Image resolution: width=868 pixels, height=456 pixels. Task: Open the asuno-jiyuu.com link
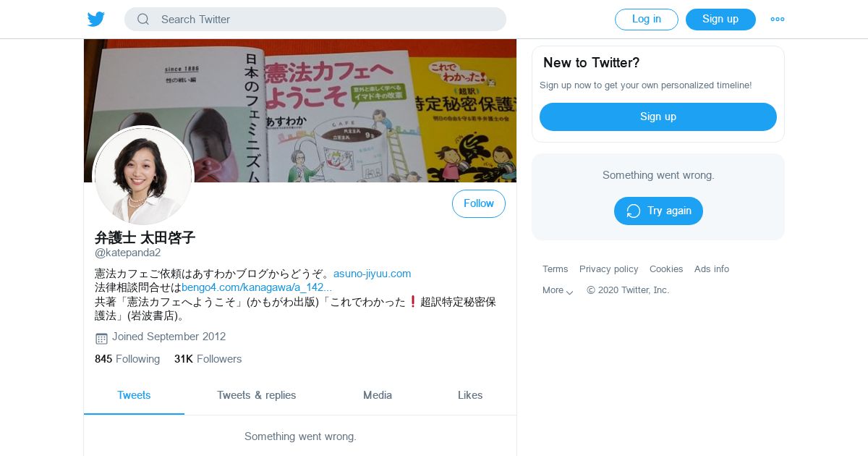click(x=372, y=274)
